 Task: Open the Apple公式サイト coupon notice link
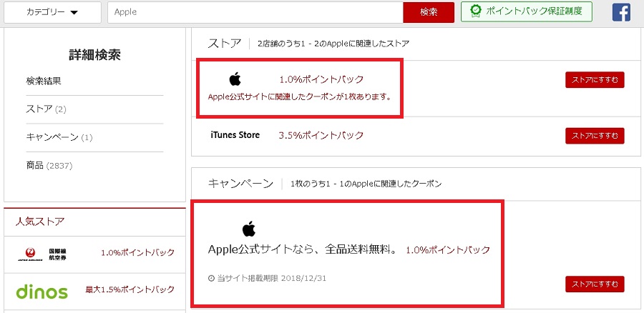[299, 98]
